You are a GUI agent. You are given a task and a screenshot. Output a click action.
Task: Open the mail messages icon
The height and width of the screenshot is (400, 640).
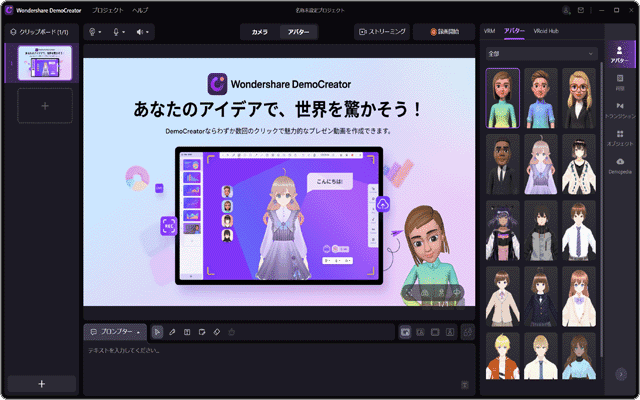point(581,10)
